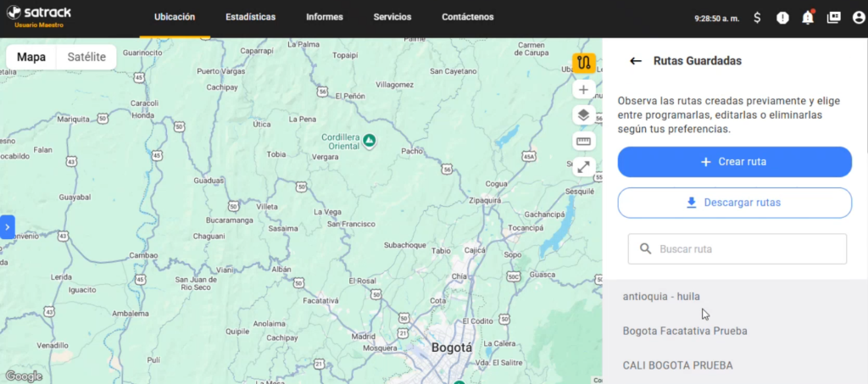Click the clock time 9:28:50 a. m.
The image size is (868, 384).
point(717,19)
